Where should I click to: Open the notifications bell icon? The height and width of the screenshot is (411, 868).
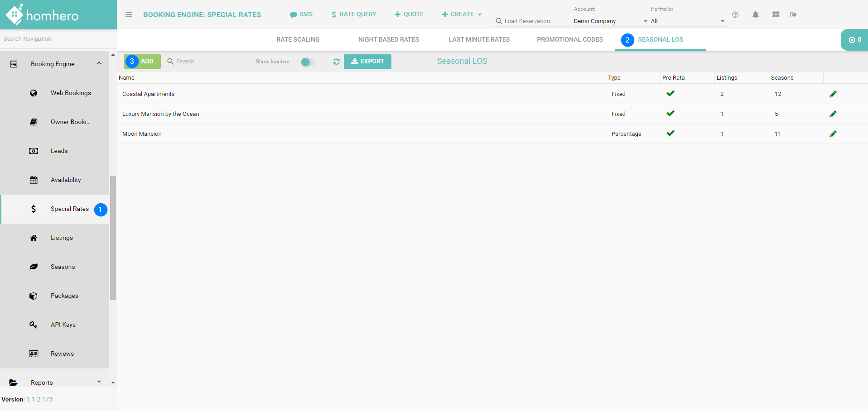click(755, 14)
